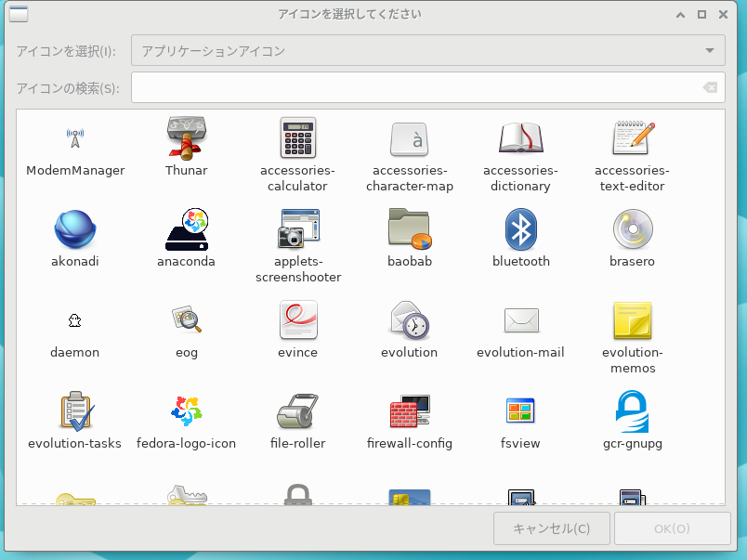The image size is (747, 560).
Task: Open window menu icon in title bar
Action: point(19,14)
